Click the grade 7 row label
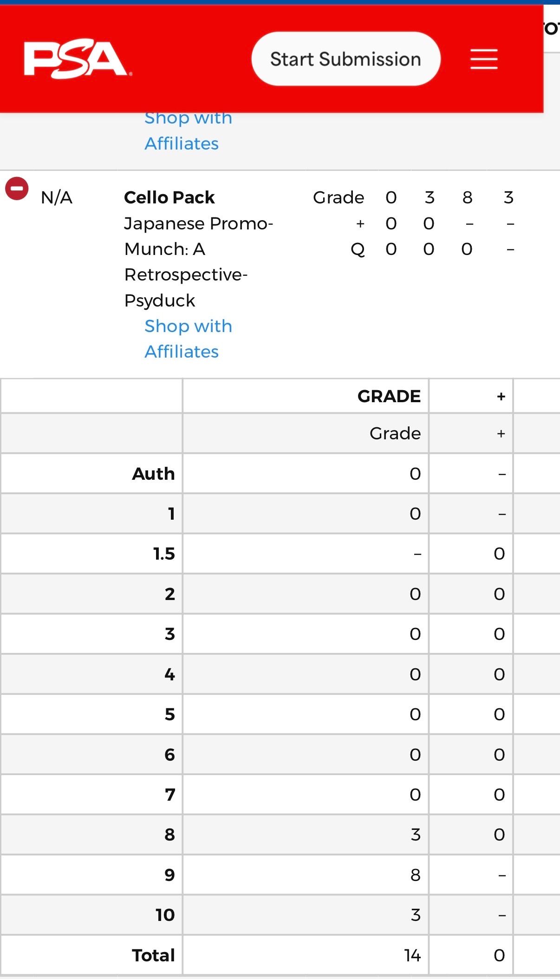Screen dimensions: 560x979 (x=170, y=795)
